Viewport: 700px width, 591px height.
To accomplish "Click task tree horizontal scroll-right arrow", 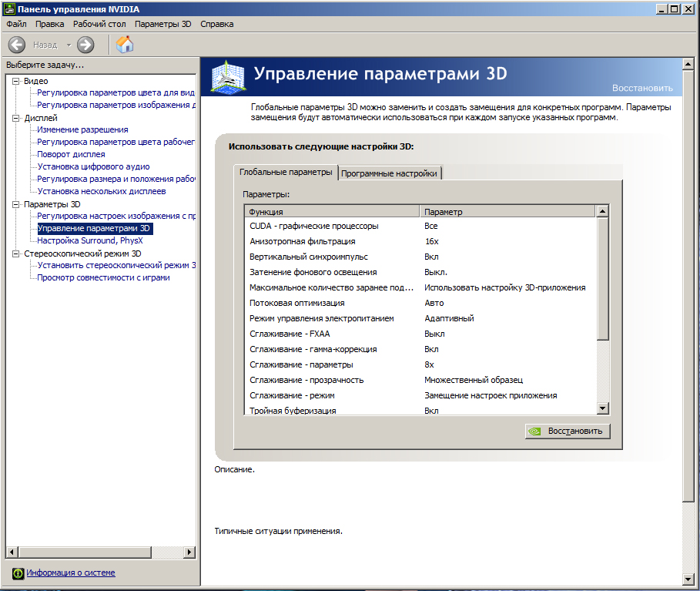I will (x=189, y=552).
